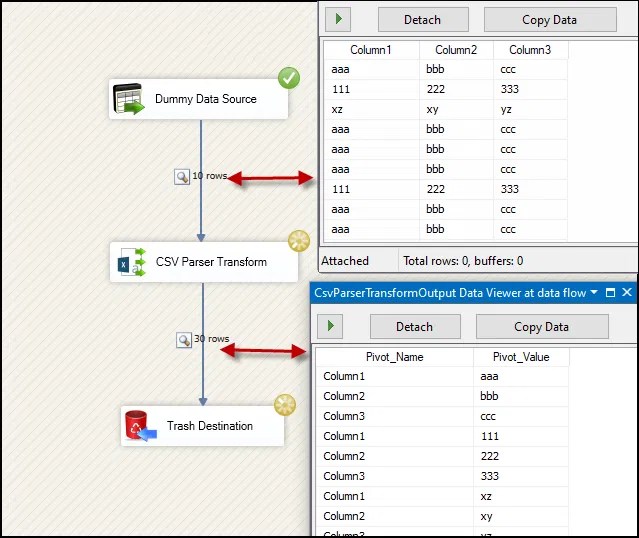Click Detach in the upper data viewer
Screen dimensions: 639x538
[x=422, y=19]
